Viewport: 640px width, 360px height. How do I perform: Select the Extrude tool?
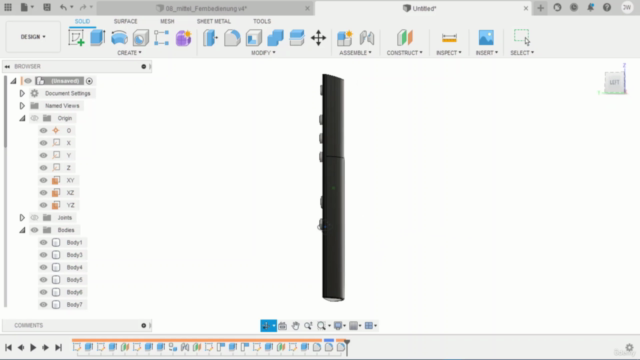click(x=98, y=38)
